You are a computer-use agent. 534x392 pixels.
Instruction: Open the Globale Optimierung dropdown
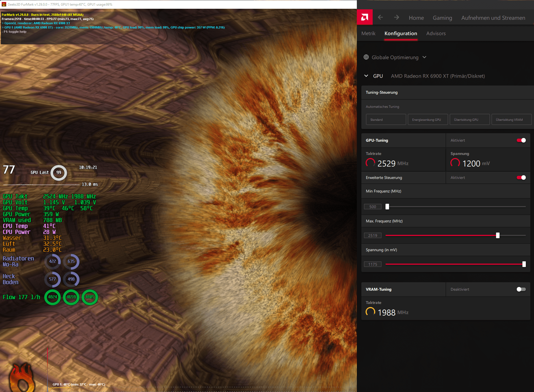click(395, 57)
